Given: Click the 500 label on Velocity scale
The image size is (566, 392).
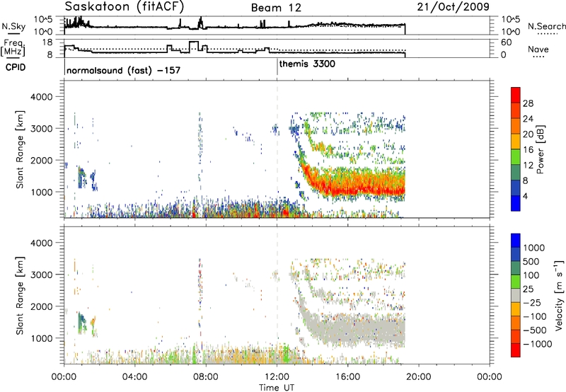Looking at the screenshot, I should coord(531,262).
